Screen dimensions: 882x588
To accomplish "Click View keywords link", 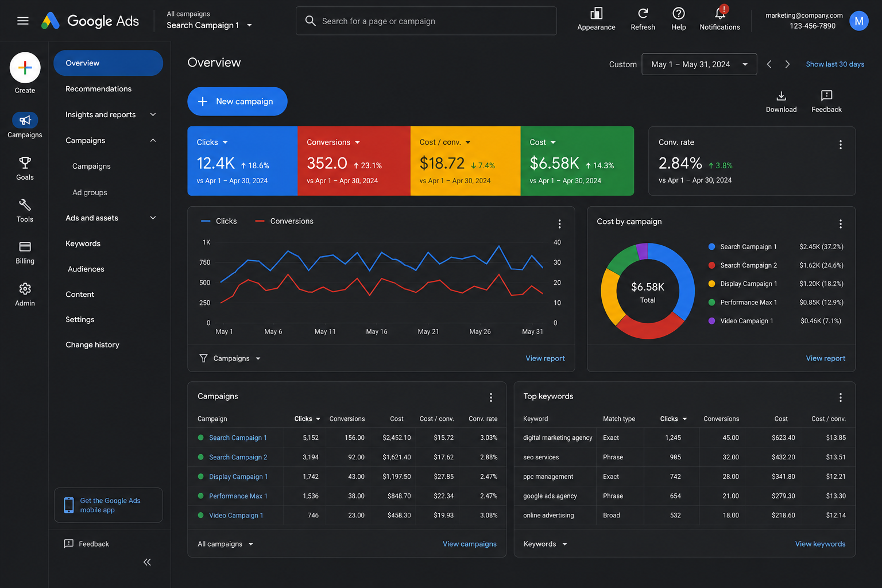I will pyautogui.click(x=820, y=544).
